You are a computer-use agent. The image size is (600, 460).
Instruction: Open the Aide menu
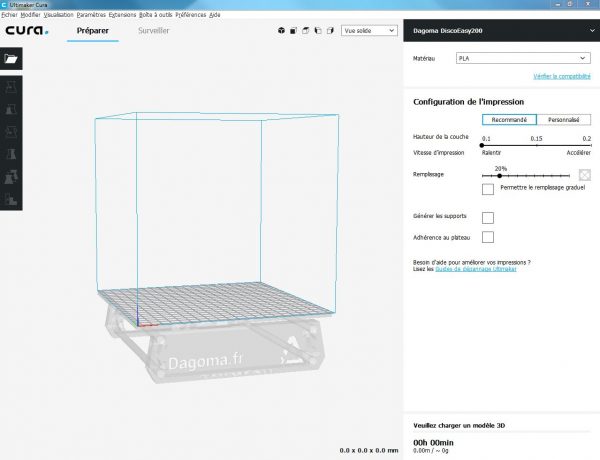[215, 15]
